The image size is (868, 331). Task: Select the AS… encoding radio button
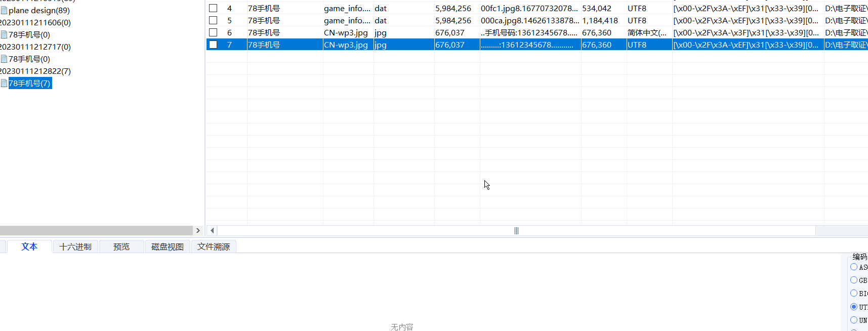pos(854,267)
